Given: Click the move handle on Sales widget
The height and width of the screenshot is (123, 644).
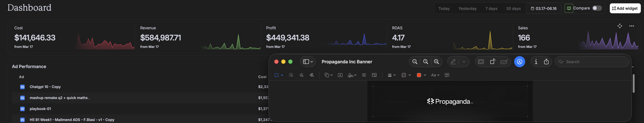Looking at the screenshot, I should 620,26.
